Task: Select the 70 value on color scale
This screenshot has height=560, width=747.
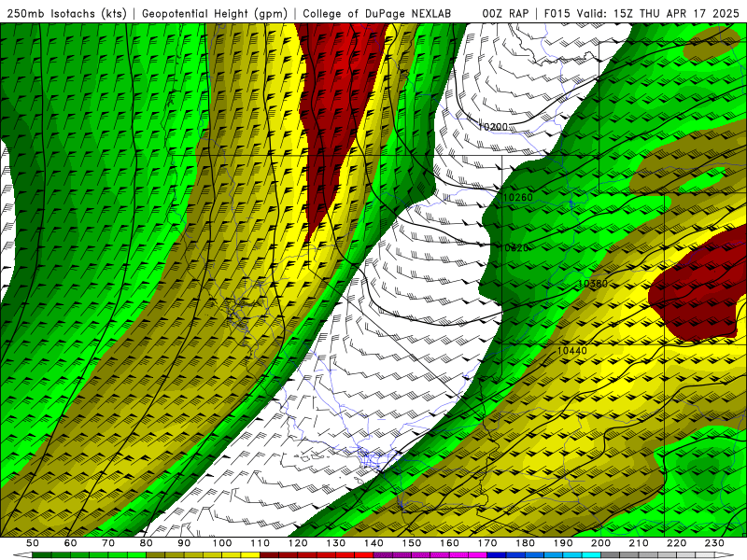Action: coord(108,543)
